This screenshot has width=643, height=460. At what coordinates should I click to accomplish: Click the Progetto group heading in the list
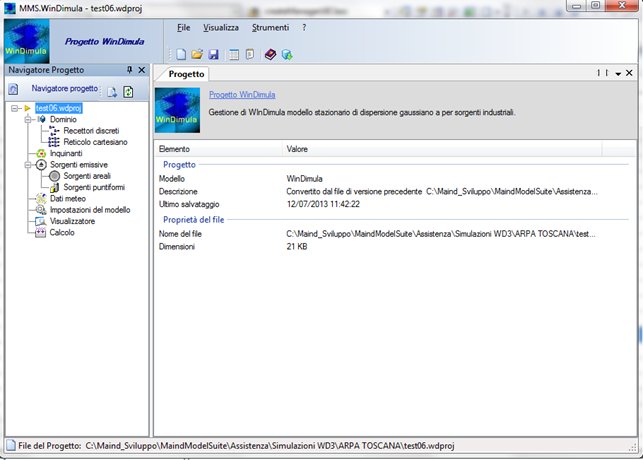179,164
